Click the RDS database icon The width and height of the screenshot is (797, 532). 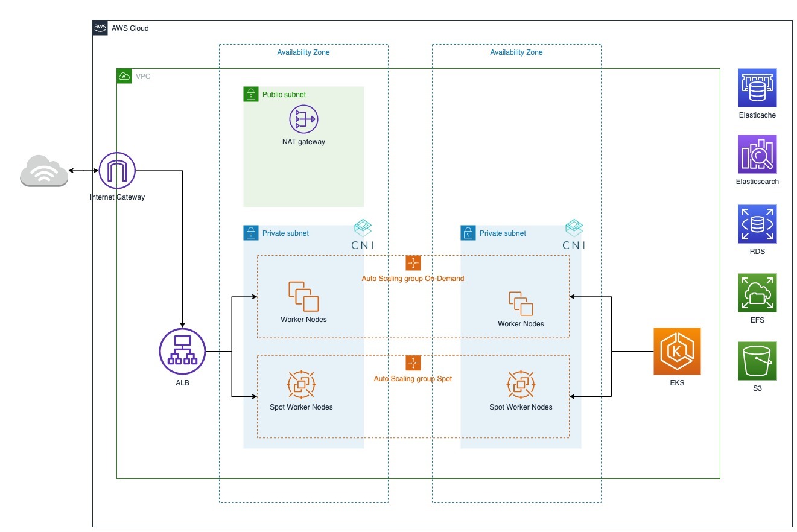pyautogui.click(x=757, y=224)
